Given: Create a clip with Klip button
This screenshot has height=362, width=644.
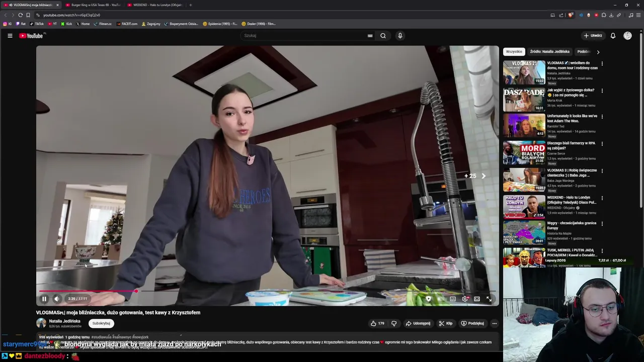Looking at the screenshot, I should 446,323.
